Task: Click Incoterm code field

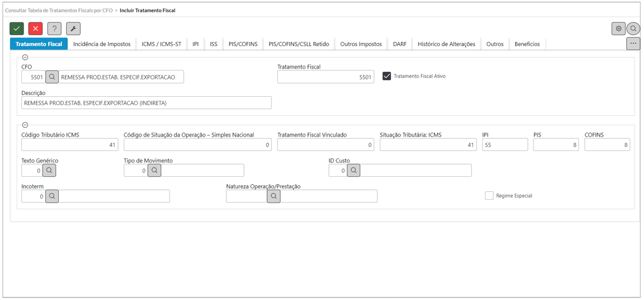Action: point(33,197)
